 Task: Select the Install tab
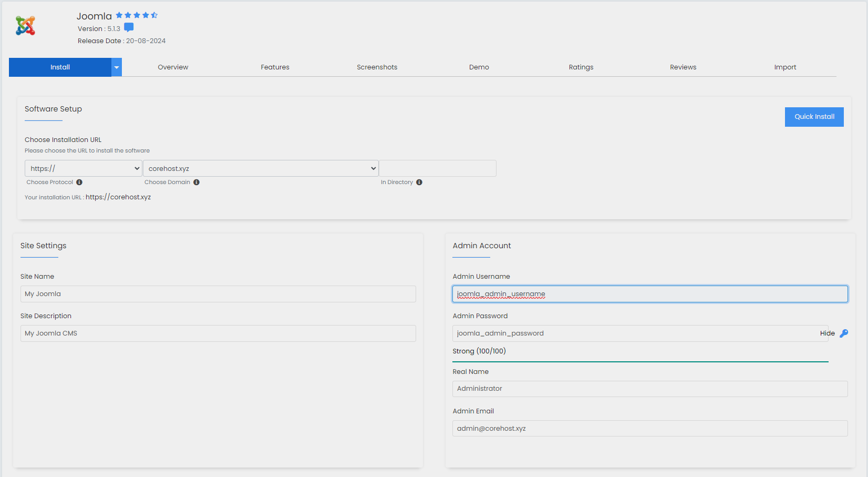click(60, 67)
